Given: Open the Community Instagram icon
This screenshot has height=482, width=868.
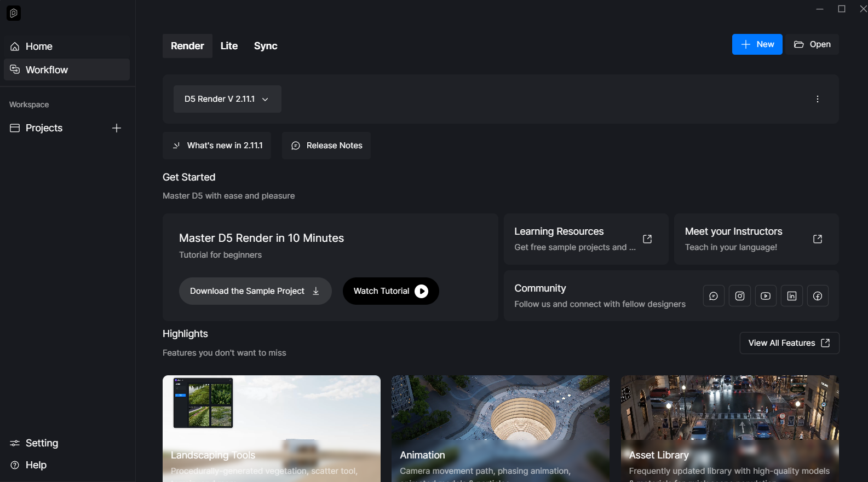Looking at the screenshot, I should 739,296.
